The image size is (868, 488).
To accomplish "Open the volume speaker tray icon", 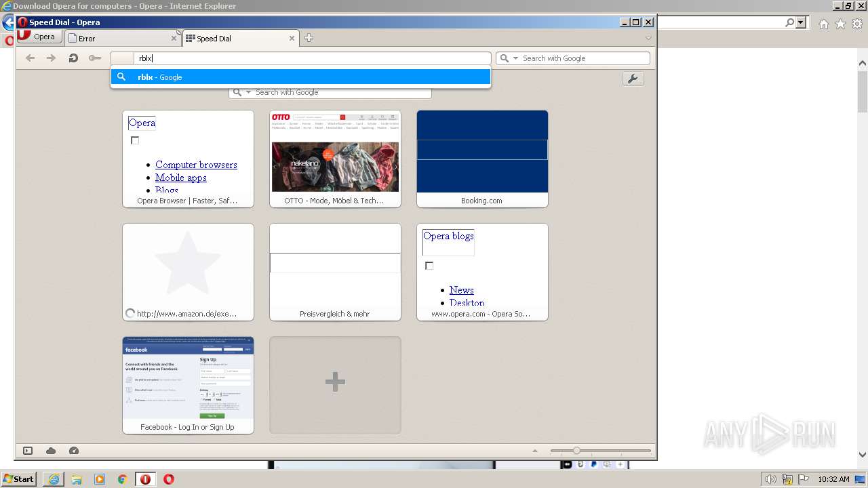I will [771, 479].
